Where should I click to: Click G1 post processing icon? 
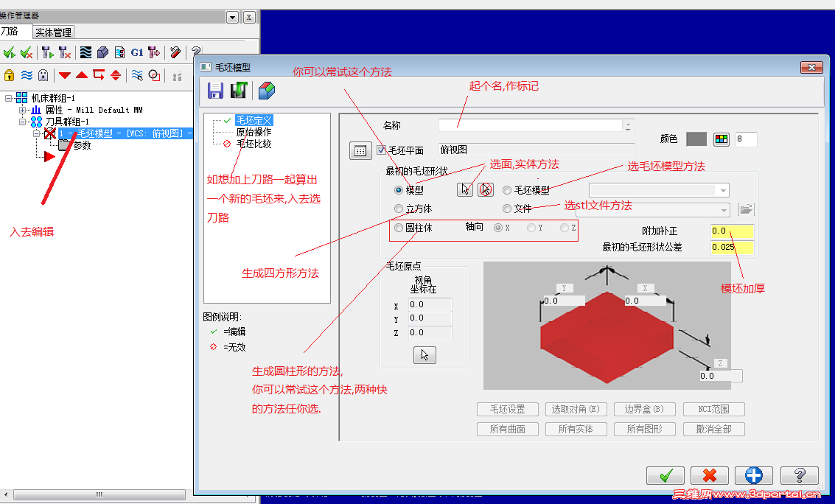[x=137, y=52]
